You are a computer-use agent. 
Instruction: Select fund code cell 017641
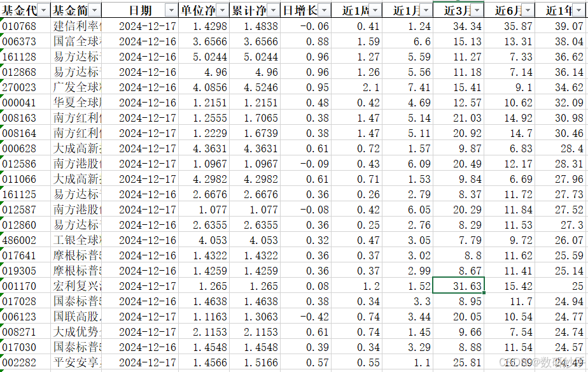point(25,255)
